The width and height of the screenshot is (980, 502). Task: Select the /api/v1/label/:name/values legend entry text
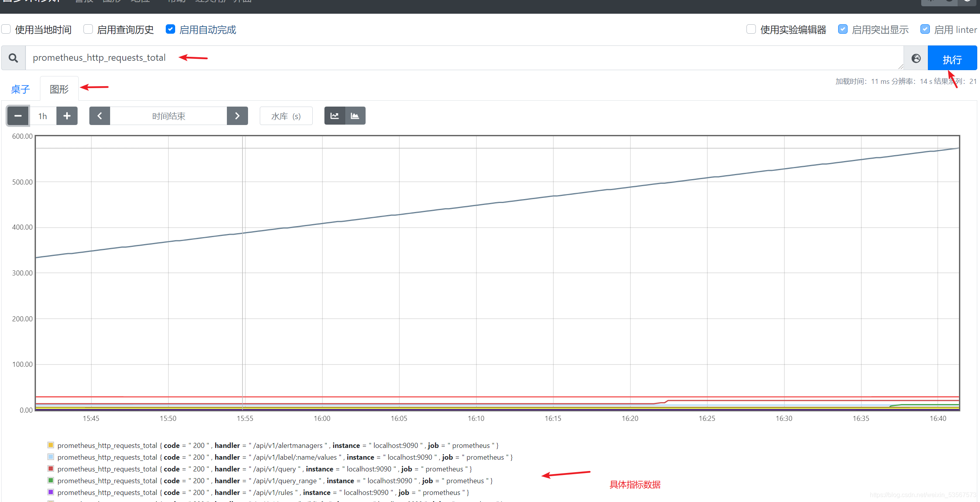tap(285, 457)
